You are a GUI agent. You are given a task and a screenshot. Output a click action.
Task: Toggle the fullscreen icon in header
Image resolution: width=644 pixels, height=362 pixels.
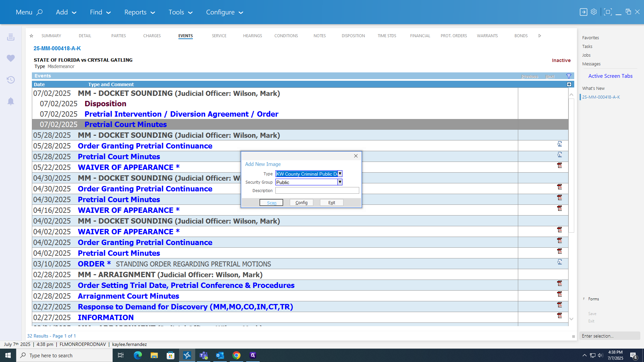pos(608,12)
